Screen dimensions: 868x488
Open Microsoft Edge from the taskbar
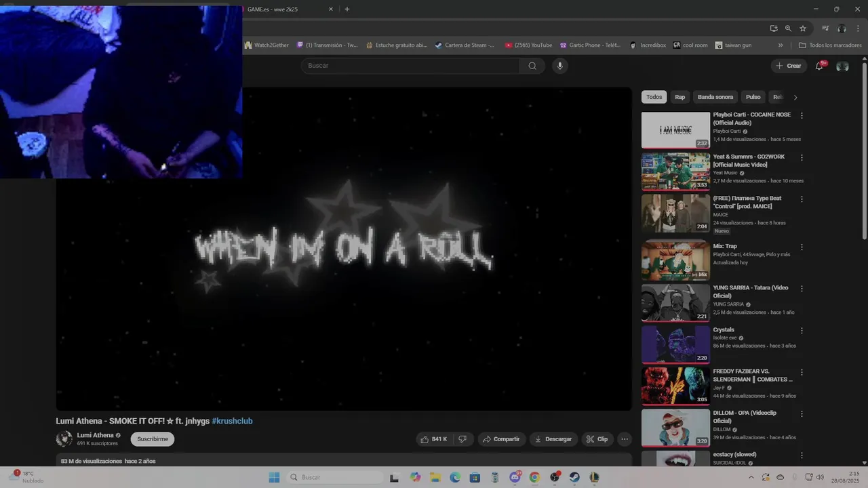coord(455,477)
